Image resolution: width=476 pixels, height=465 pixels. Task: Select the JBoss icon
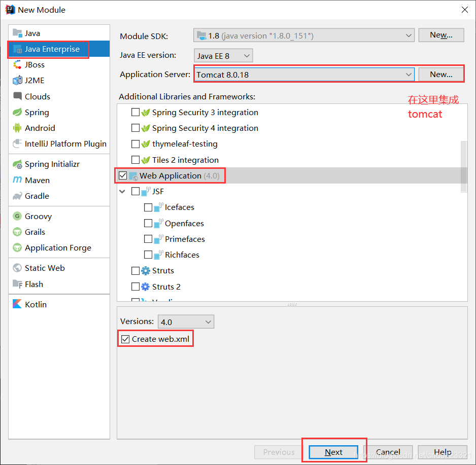click(x=17, y=64)
